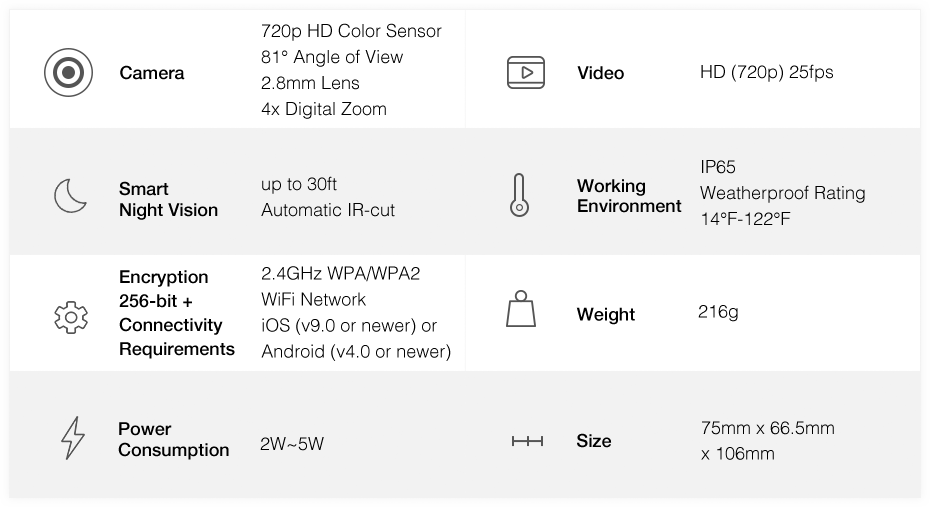Screen dimensions: 930x507
Task: Click the size dimension ruler icon
Action: [x=527, y=441]
